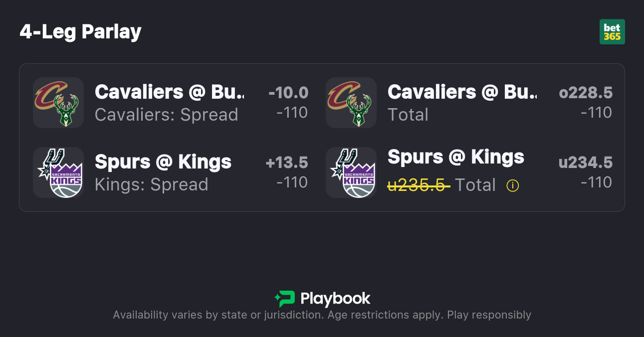Click the Spurs-Kings logo beside the u234.5 total

tap(351, 172)
